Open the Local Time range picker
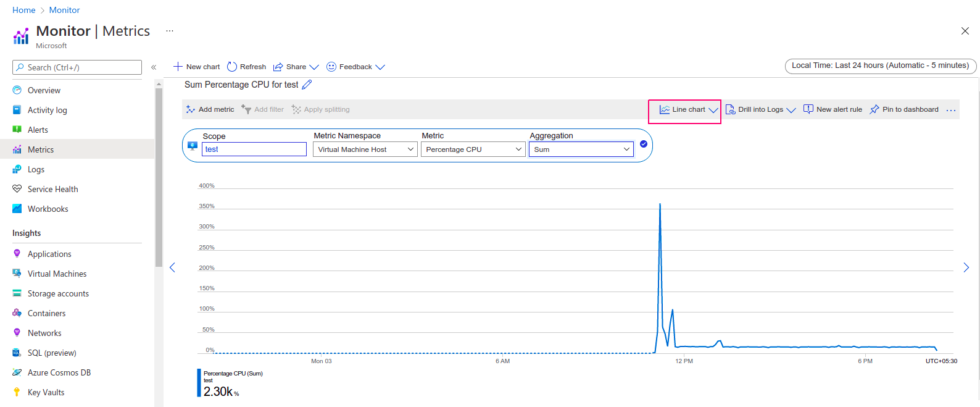Screen dimensions: 980x407 tap(881, 65)
